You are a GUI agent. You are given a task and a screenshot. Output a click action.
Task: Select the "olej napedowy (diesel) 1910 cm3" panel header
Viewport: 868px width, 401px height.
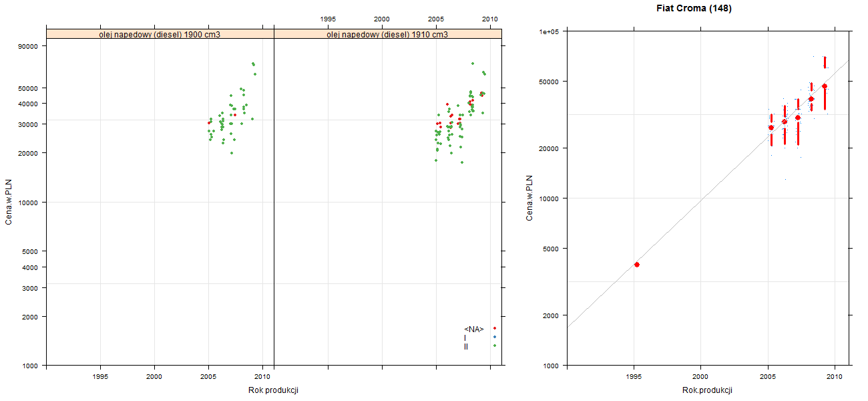click(388, 33)
